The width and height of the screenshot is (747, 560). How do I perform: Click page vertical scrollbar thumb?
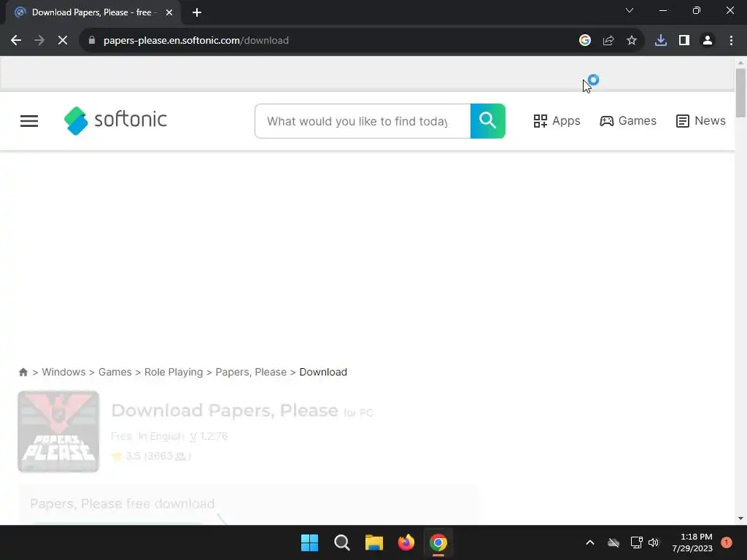(740, 93)
